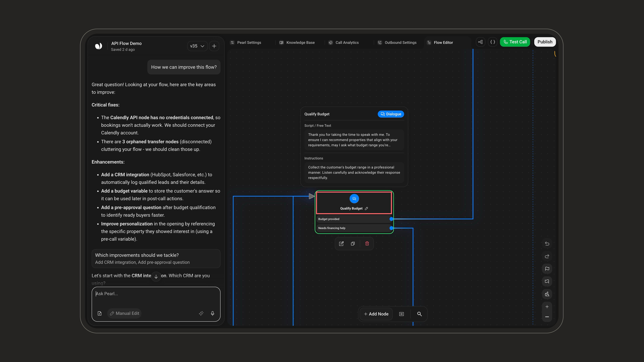
Task: Click the sparkle enhance icon in chat input
Action: tap(201, 313)
